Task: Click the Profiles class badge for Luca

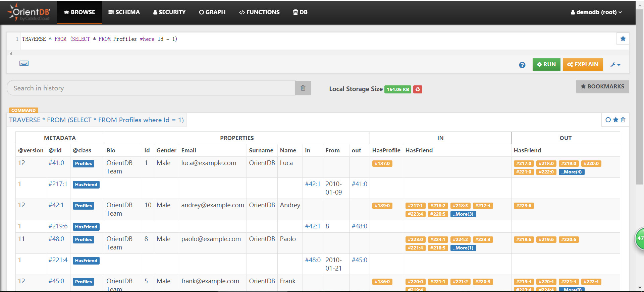Action: [84, 163]
